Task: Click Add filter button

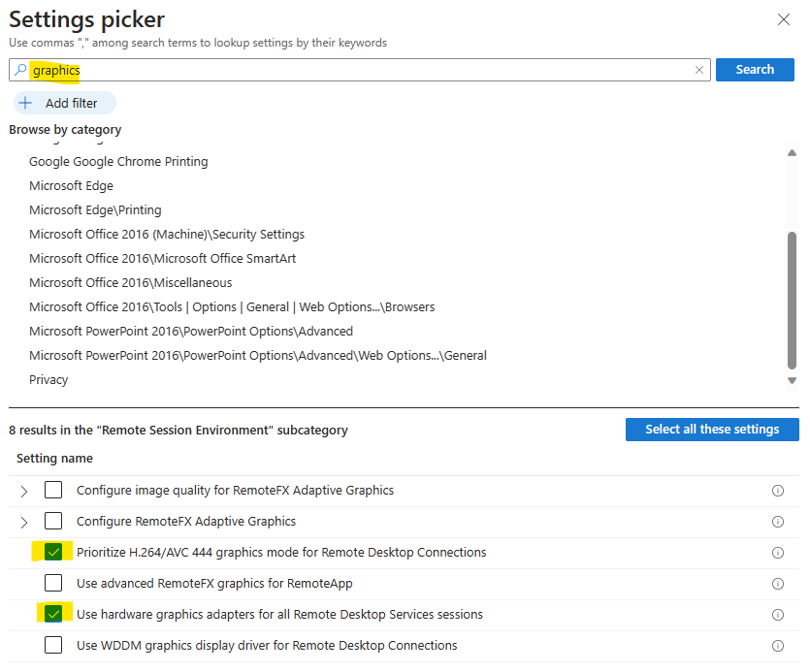Action: pos(65,103)
